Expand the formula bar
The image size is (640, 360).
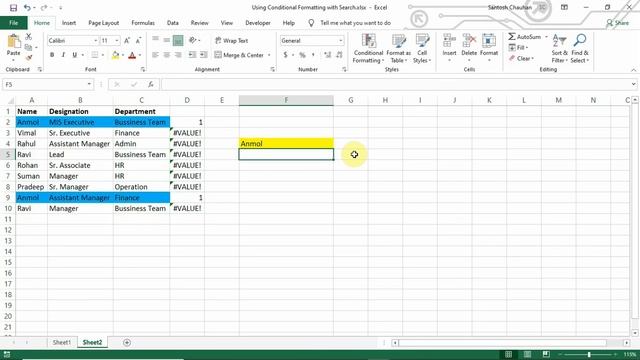(x=633, y=84)
